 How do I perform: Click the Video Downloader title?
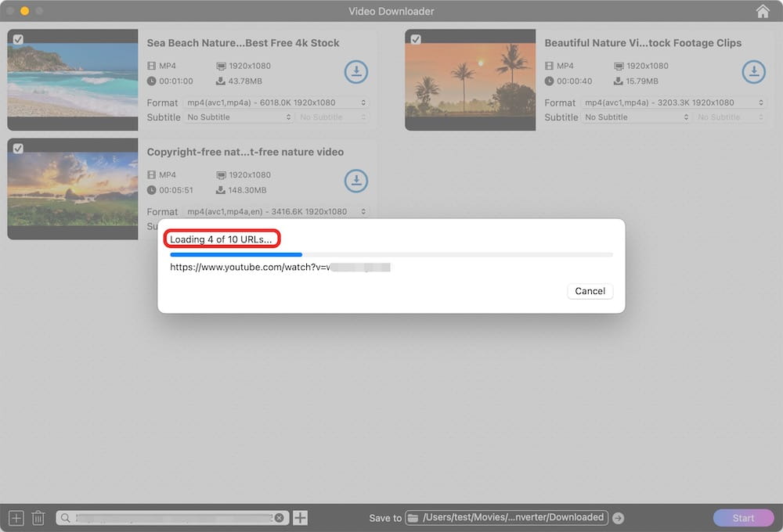(x=391, y=11)
